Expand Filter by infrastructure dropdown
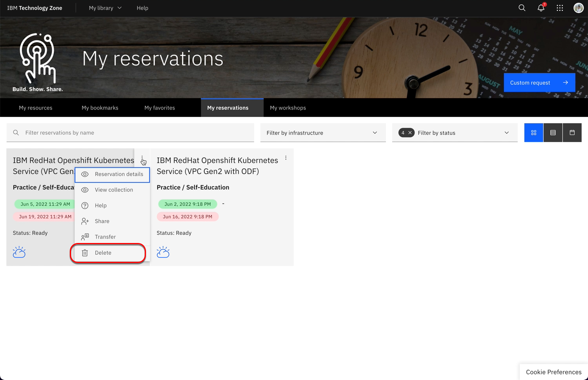The image size is (588, 380). (x=322, y=133)
